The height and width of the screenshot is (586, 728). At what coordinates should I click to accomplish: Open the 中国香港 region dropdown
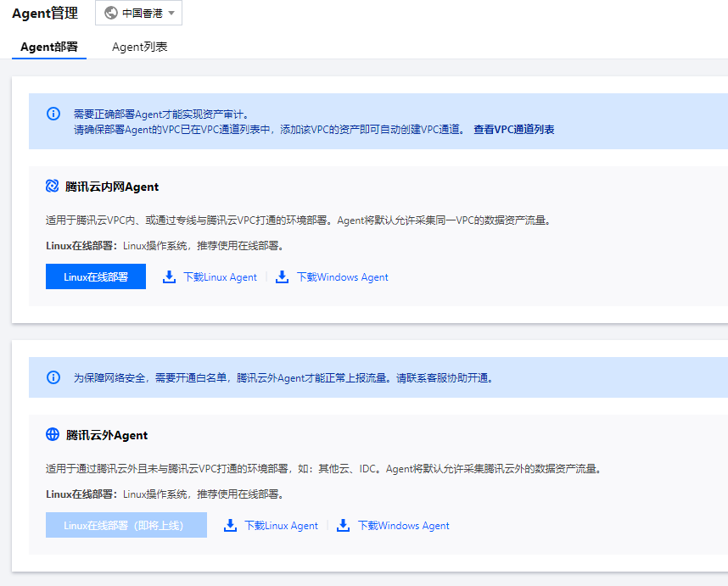pyautogui.click(x=138, y=13)
